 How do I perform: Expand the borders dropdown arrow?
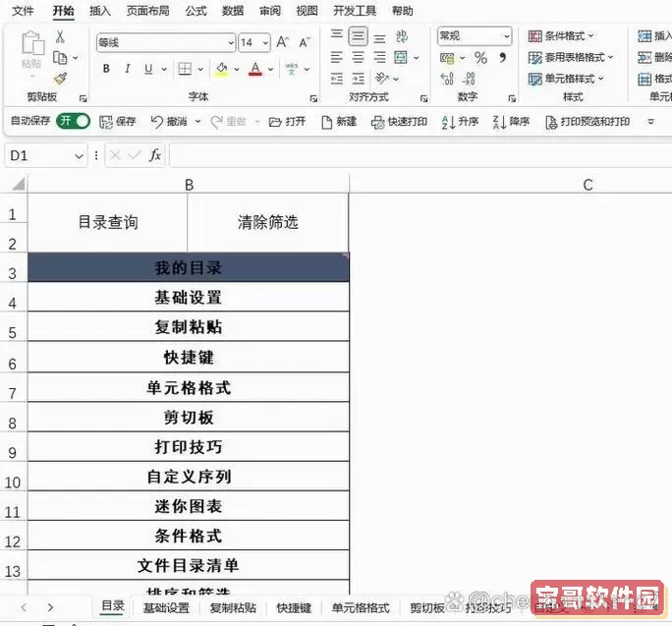click(200, 69)
